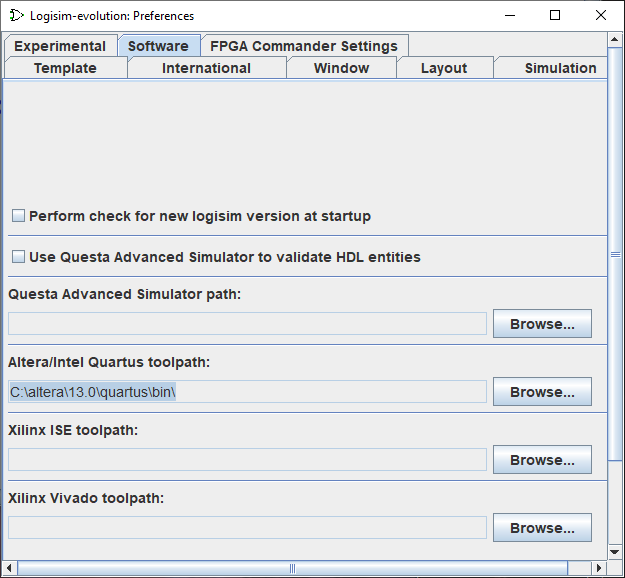This screenshot has width=625, height=578.
Task: Click the horizontal scrollbar left arrow
Action: coord(9,568)
